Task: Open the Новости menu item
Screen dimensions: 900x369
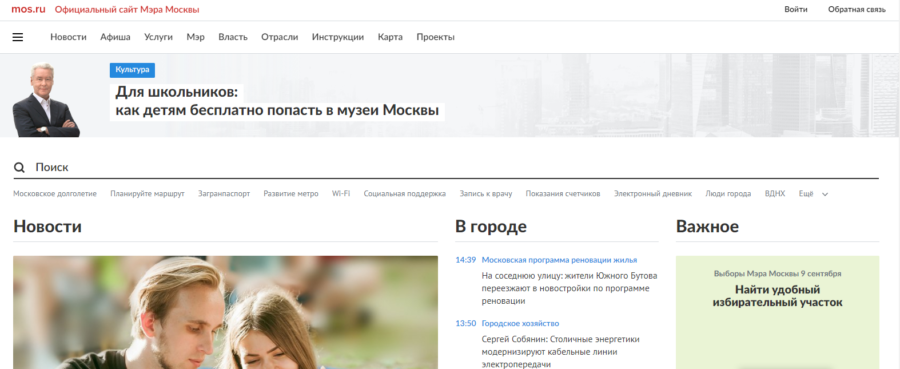Action: point(68,37)
